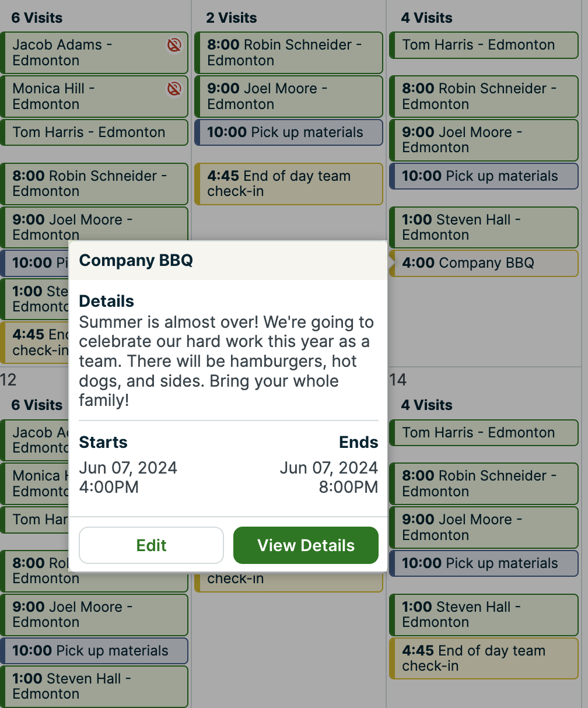The width and height of the screenshot is (588, 708).
Task: Select day 12's 1:00 Steven Hall visit
Action: point(93,686)
